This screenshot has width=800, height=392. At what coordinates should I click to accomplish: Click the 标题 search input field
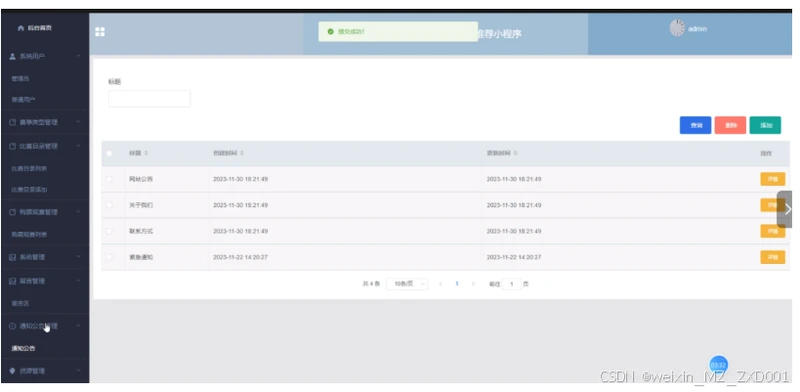tap(149, 99)
